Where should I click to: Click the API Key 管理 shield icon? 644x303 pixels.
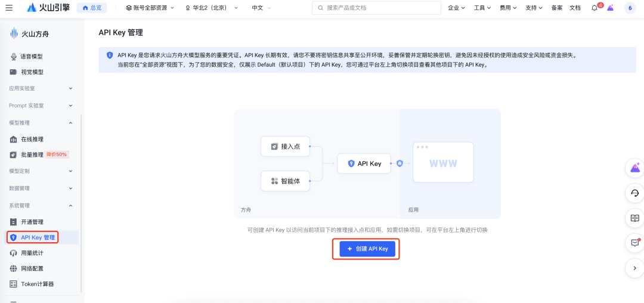pyautogui.click(x=14, y=237)
